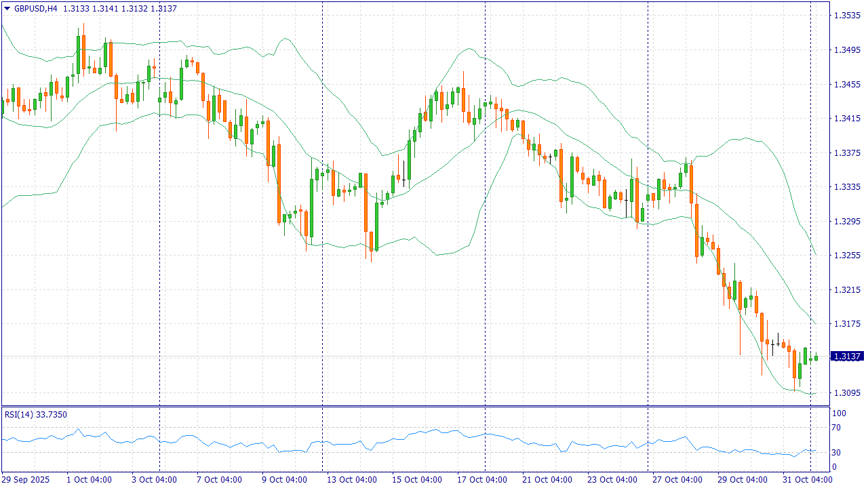Select the 1.3335 level on price scale
Viewport: 868px width, 488px height.
[x=848, y=187]
